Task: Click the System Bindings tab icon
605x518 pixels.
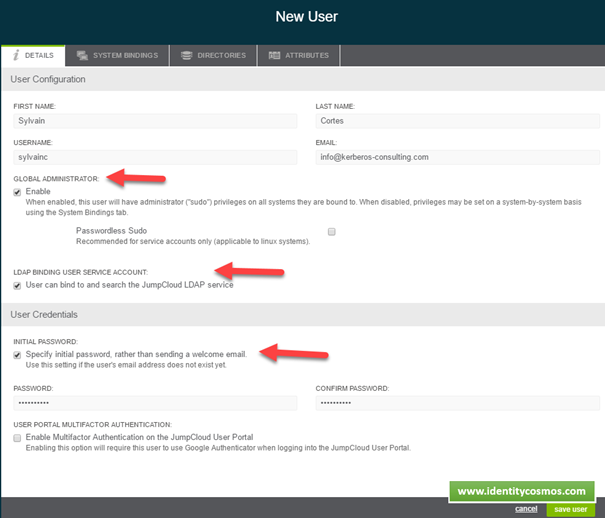Action: 82,55
